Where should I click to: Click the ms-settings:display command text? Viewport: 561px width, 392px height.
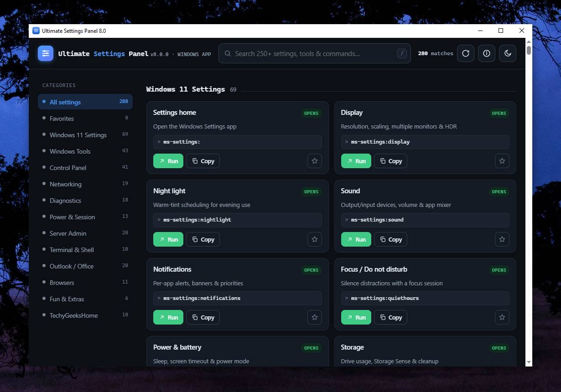380,142
